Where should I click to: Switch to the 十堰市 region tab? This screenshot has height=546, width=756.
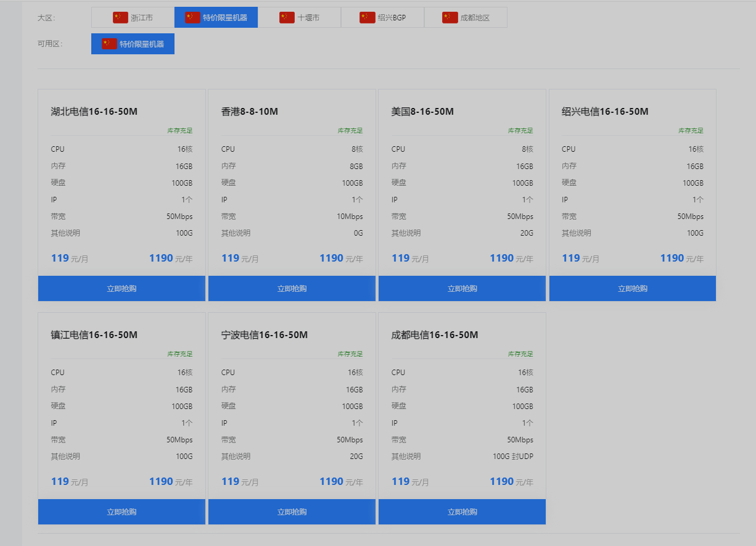point(299,17)
